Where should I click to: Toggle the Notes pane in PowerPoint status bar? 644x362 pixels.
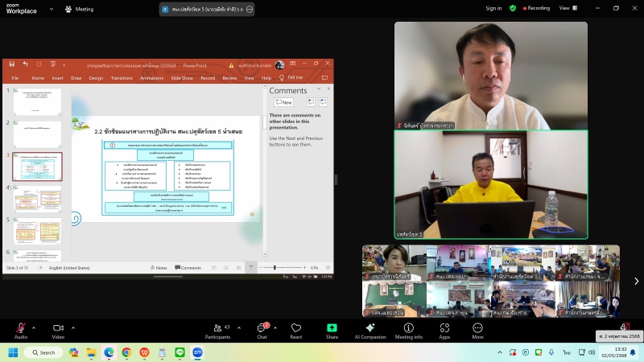tap(158, 268)
